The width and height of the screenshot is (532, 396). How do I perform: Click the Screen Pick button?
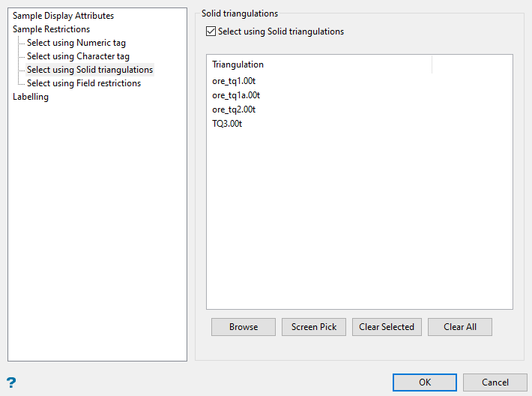[x=314, y=327]
